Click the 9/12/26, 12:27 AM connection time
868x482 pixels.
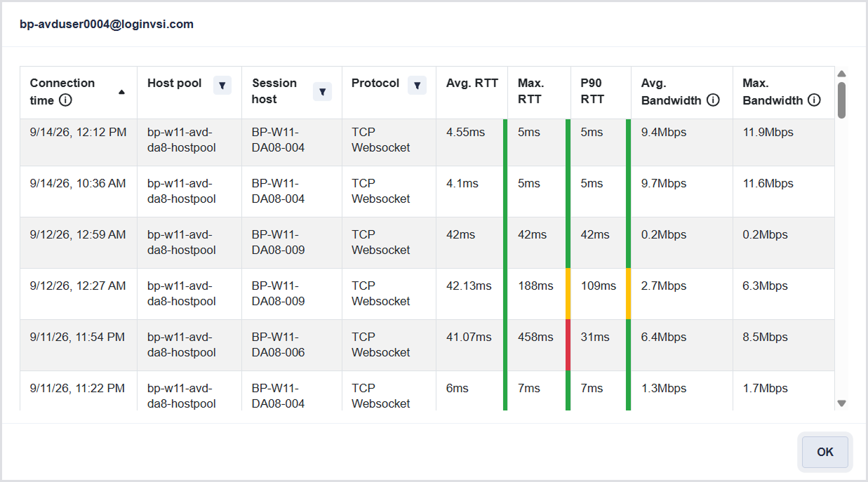tap(78, 286)
